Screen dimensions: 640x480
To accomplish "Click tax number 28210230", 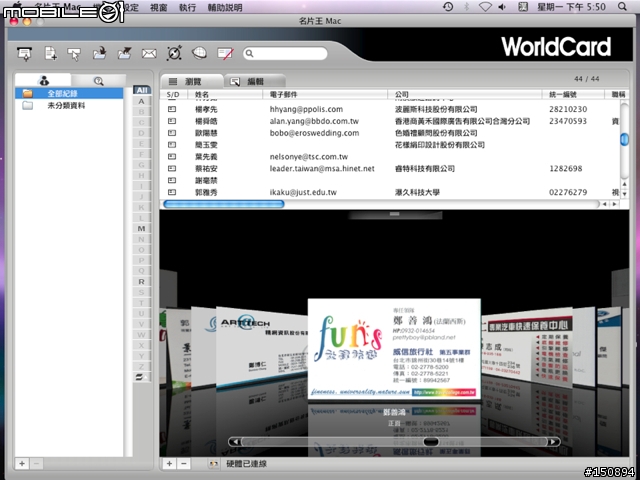I will (x=568, y=109).
